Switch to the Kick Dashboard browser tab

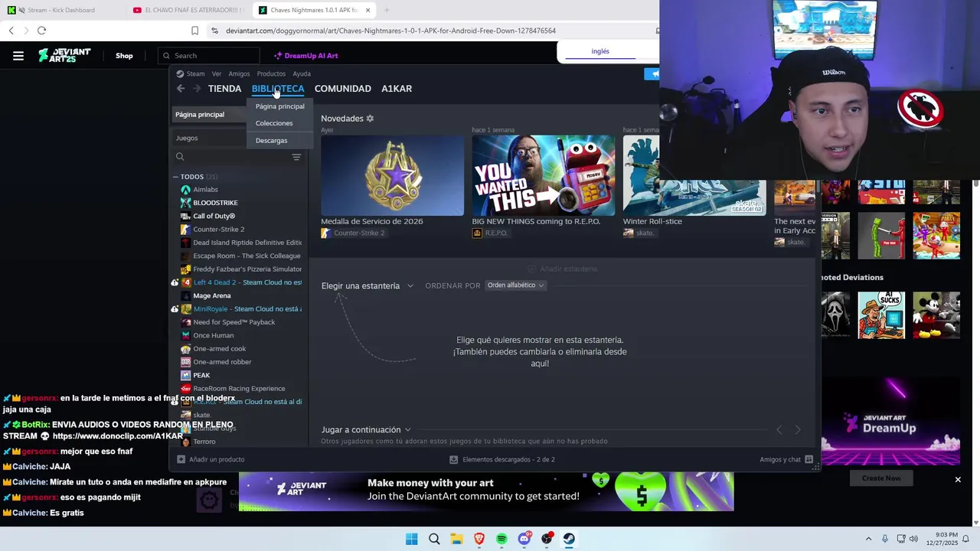coord(63,10)
